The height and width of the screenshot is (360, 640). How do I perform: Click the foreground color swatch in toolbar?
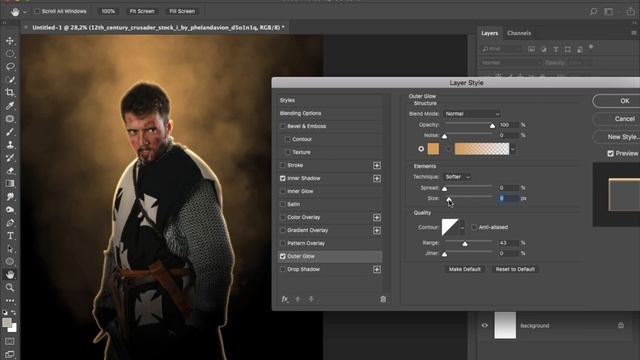7,323
